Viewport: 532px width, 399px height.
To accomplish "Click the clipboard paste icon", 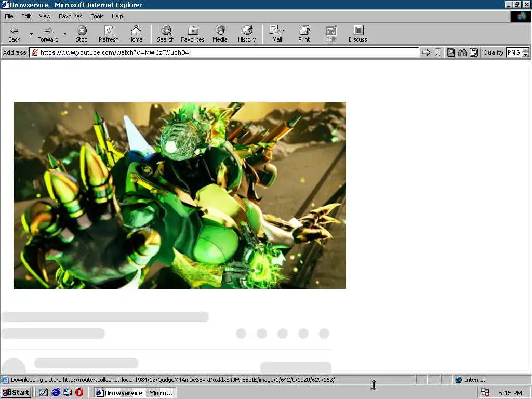I will pyautogui.click(x=474, y=52).
